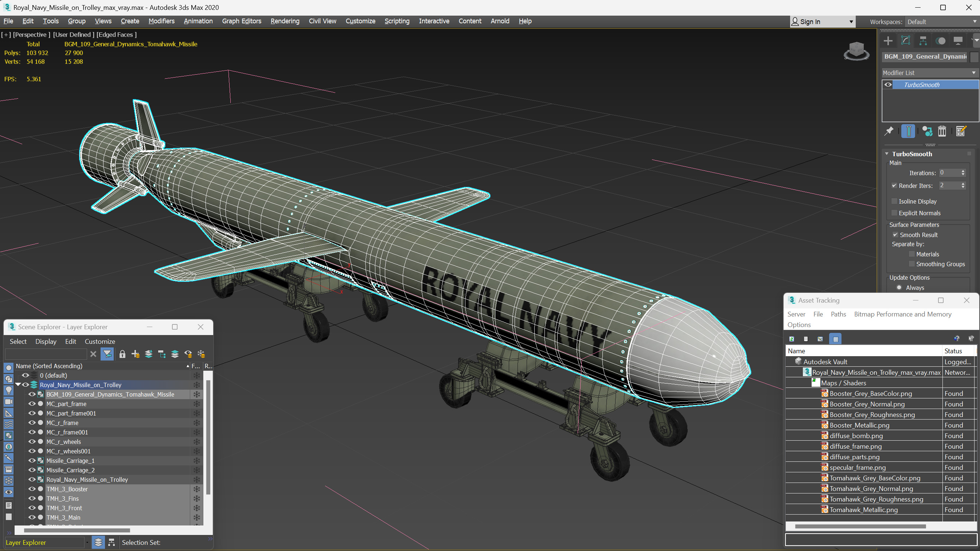980x551 pixels.
Task: Click the help icon in Asset Tracking toolbar
Action: tap(956, 338)
